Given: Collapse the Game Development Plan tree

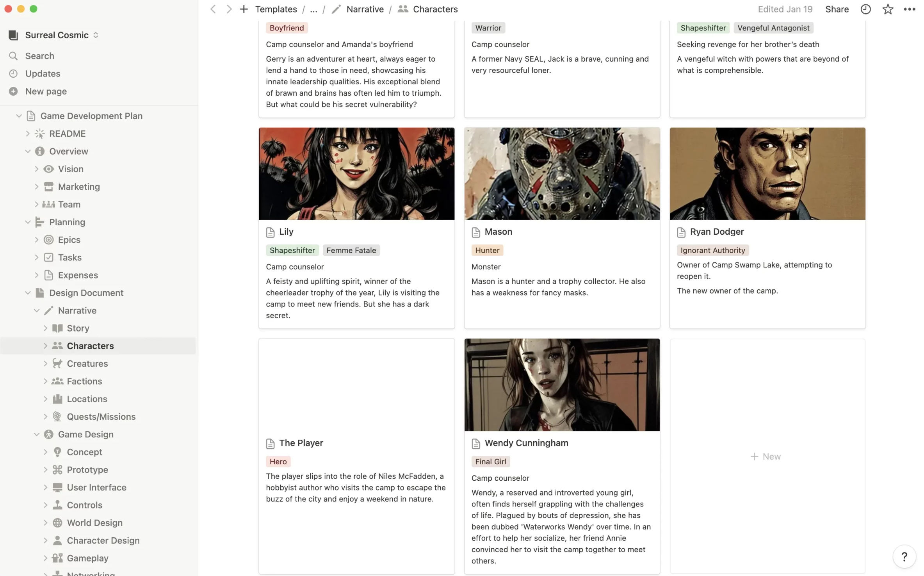Looking at the screenshot, I should [x=18, y=116].
